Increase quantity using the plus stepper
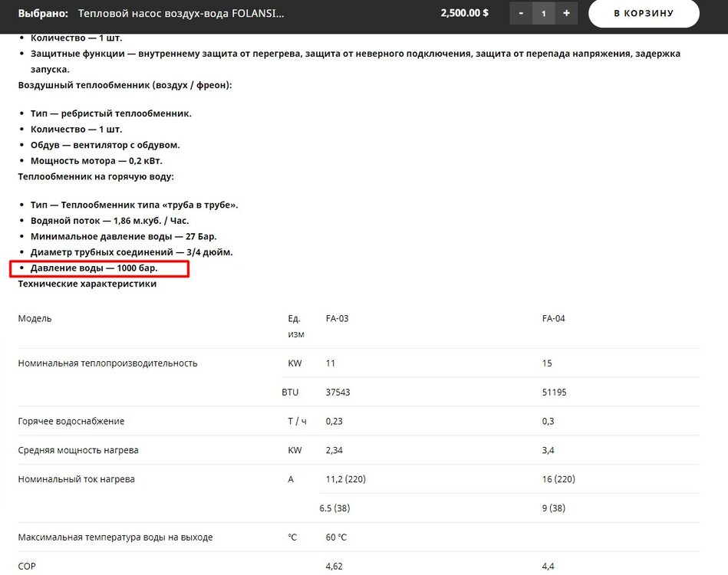Screen dimensions: 728x575 point(565,13)
